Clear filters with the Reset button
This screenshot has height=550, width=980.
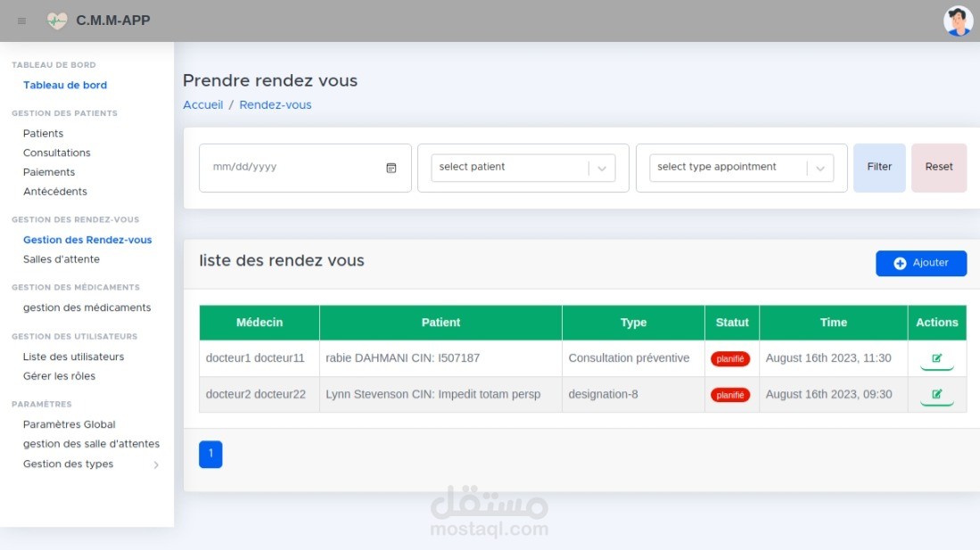939,168
